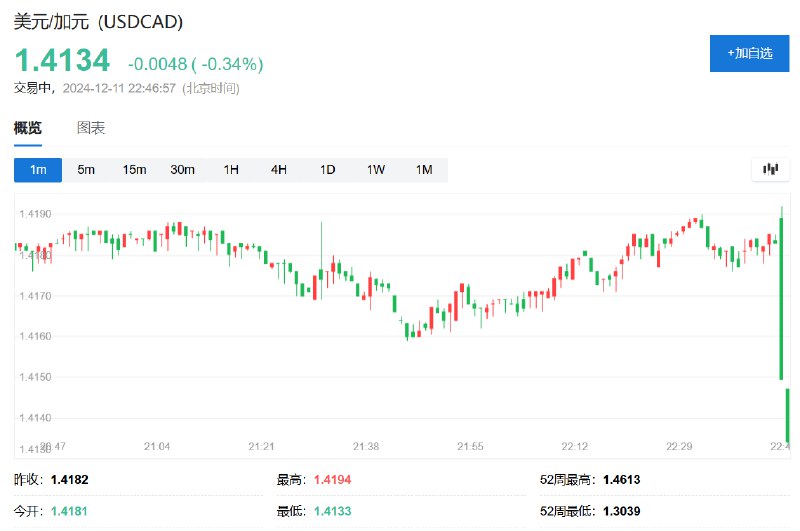This screenshot has width=800, height=531.
Task: Click the 21:38 time axis label
Action: point(366,446)
